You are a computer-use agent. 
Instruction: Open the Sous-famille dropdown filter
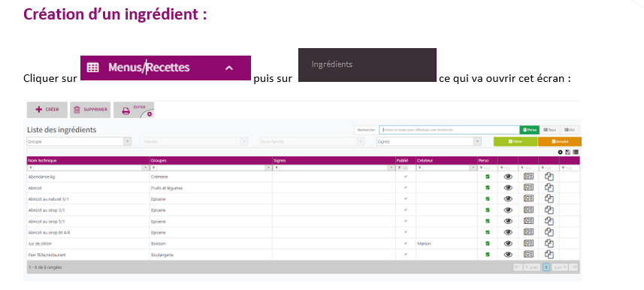(312, 141)
